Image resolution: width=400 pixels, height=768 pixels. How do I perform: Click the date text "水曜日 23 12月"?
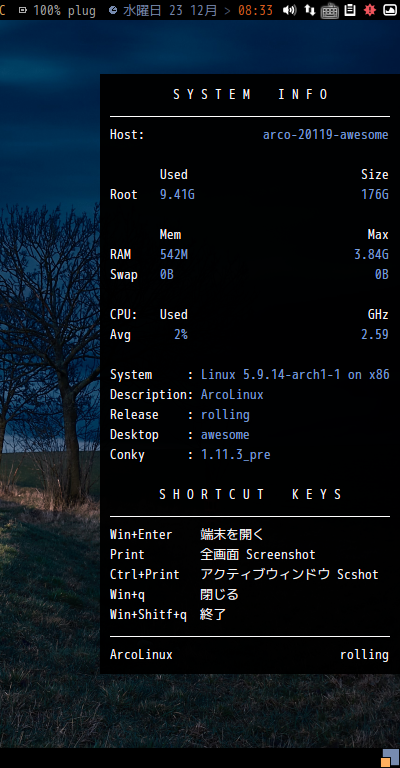tap(171, 10)
